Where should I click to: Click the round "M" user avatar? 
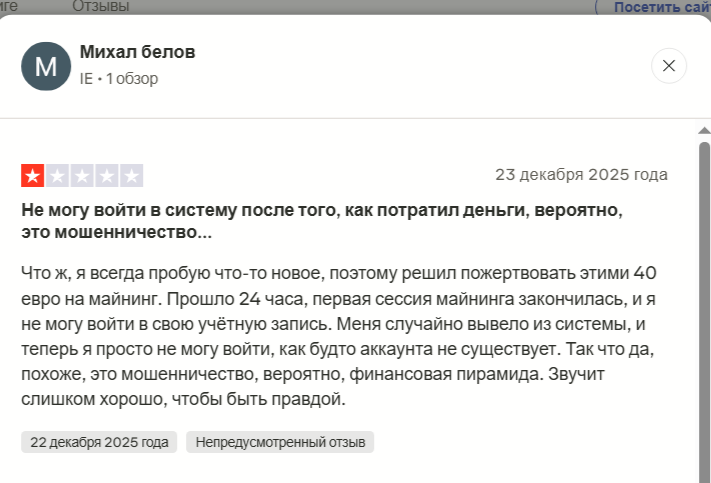(x=46, y=66)
